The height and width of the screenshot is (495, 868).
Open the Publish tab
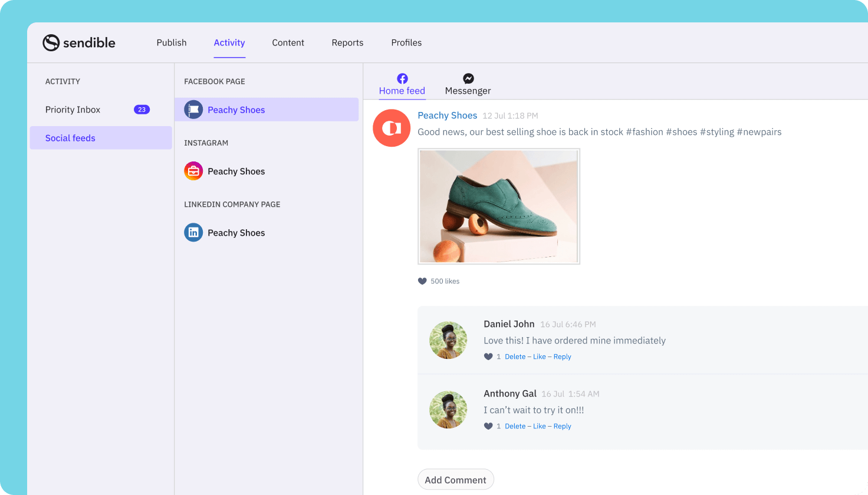(x=172, y=42)
